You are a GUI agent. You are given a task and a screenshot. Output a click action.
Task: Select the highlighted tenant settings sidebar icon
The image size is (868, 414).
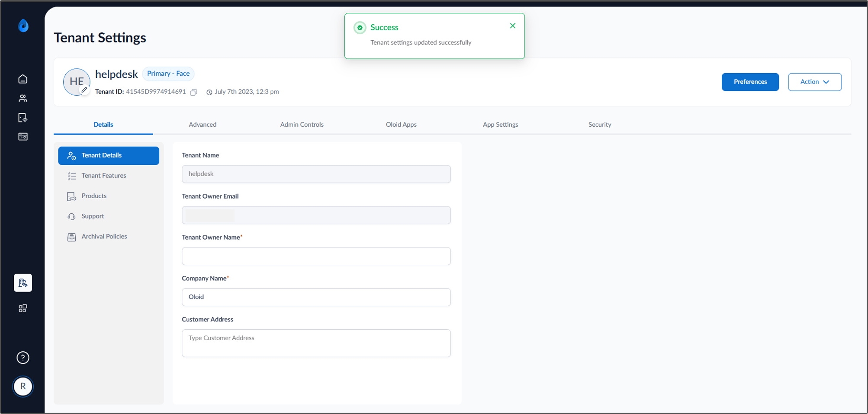pyautogui.click(x=23, y=283)
